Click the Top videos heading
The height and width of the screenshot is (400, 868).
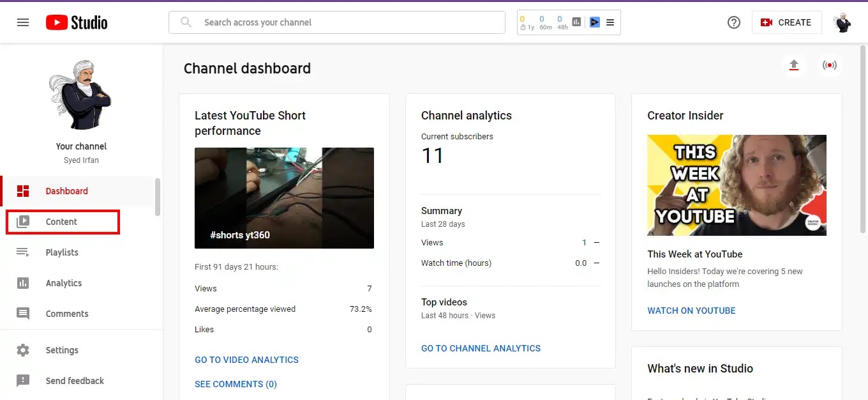pyautogui.click(x=444, y=302)
